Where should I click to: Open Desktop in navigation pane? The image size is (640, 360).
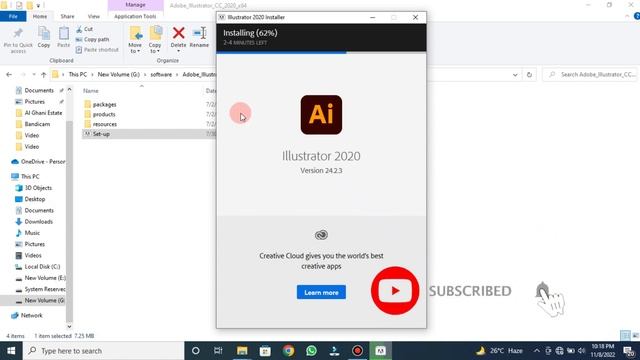(35, 199)
